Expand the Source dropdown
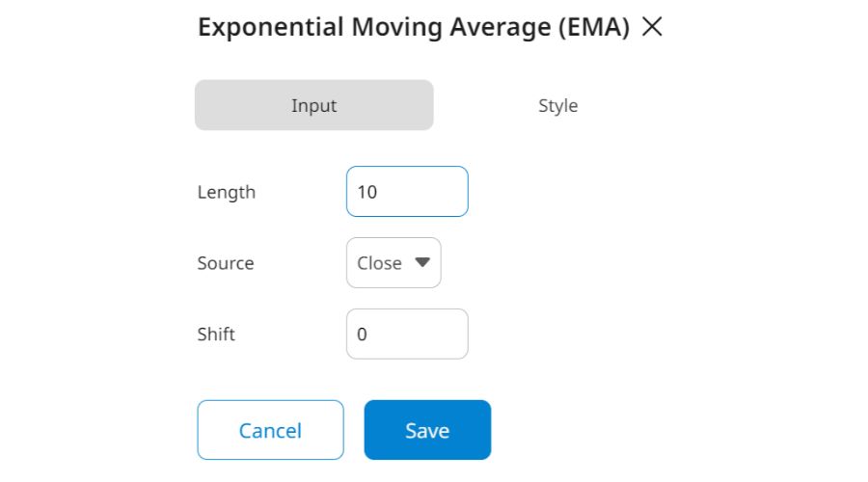Viewport: 868px width, 482px height. (393, 263)
